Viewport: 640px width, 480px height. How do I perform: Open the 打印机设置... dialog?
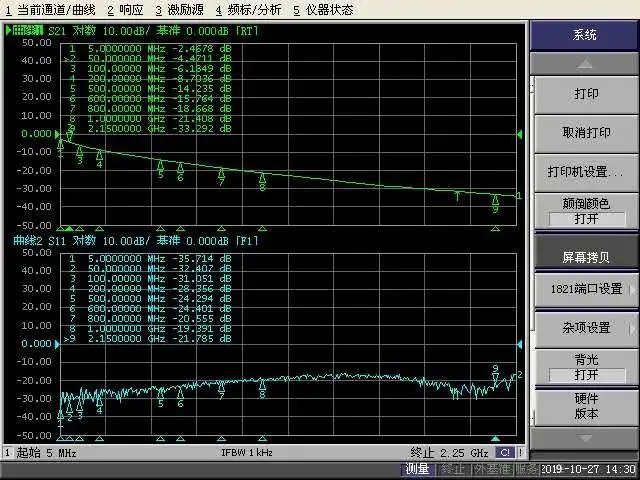(x=585, y=171)
